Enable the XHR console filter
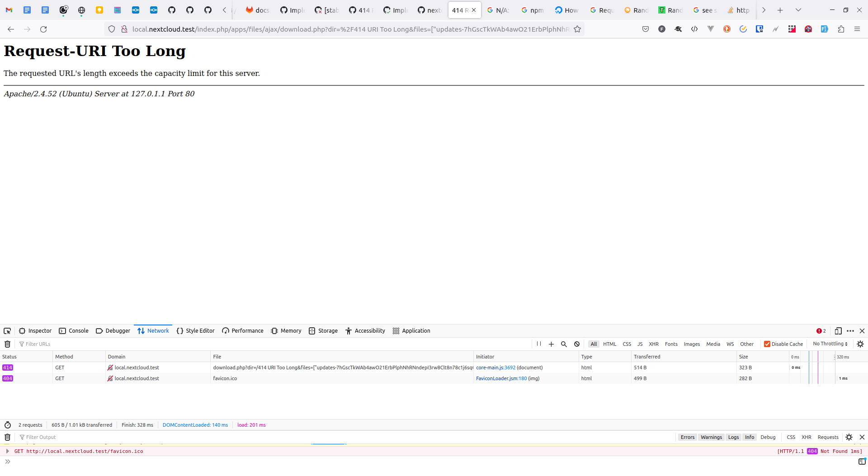The width and height of the screenshot is (868, 476). pos(807,437)
